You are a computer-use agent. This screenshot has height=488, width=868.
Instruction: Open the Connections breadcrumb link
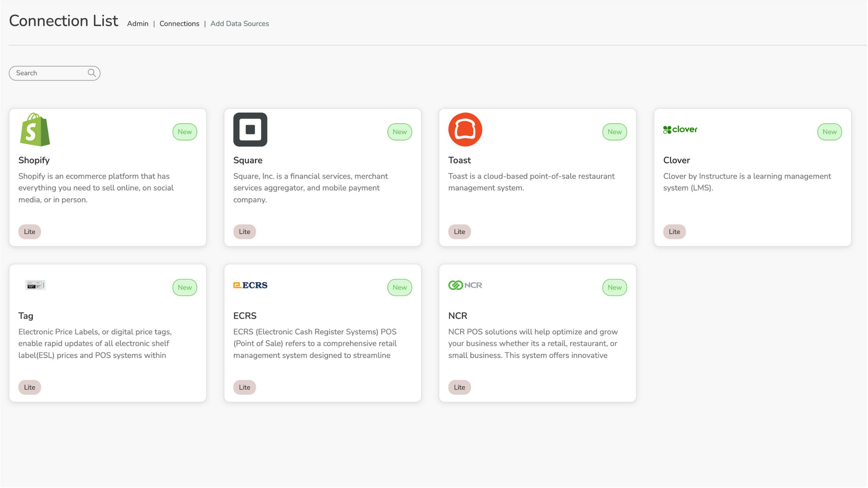click(179, 24)
